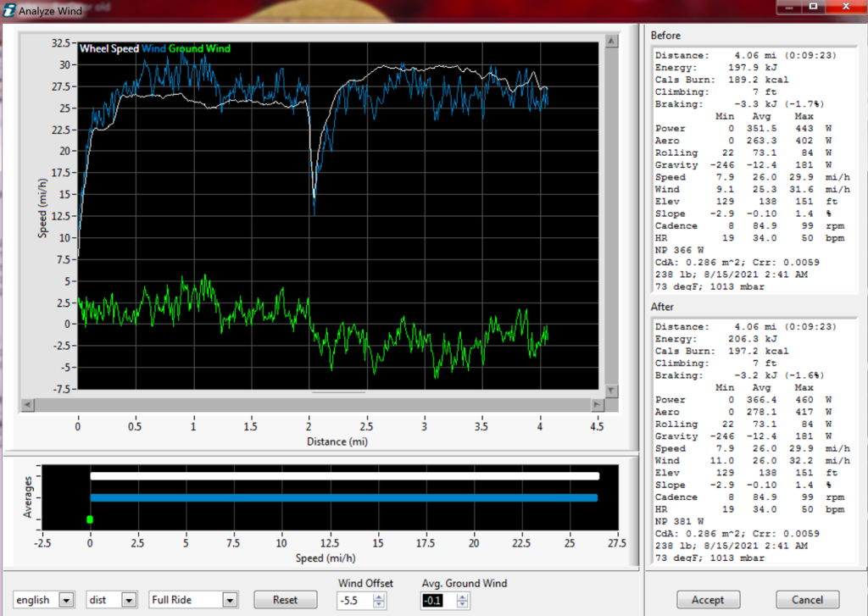This screenshot has width=868, height=616.
Task: Increase Avg. Ground Wind with up arrow
Action: click(x=463, y=597)
